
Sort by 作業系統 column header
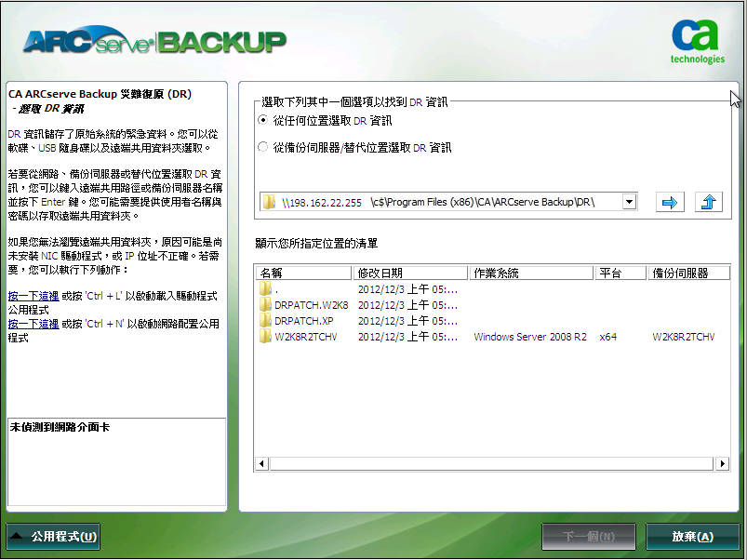(x=531, y=273)
